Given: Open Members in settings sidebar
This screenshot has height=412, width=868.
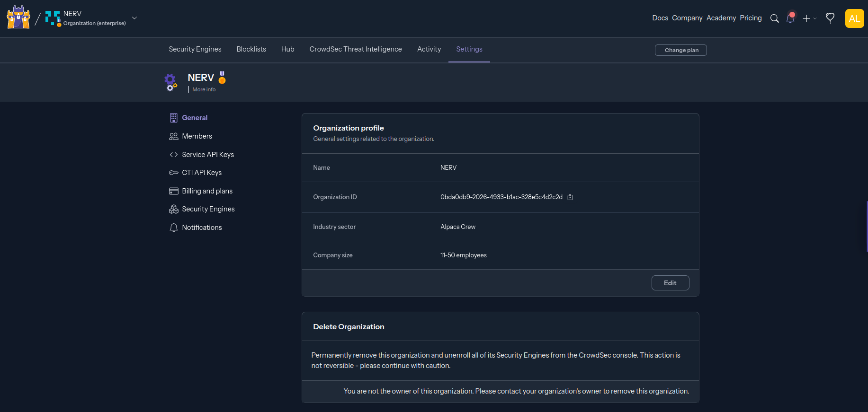Looking at the screenshot, I should [x=197, y=136].
